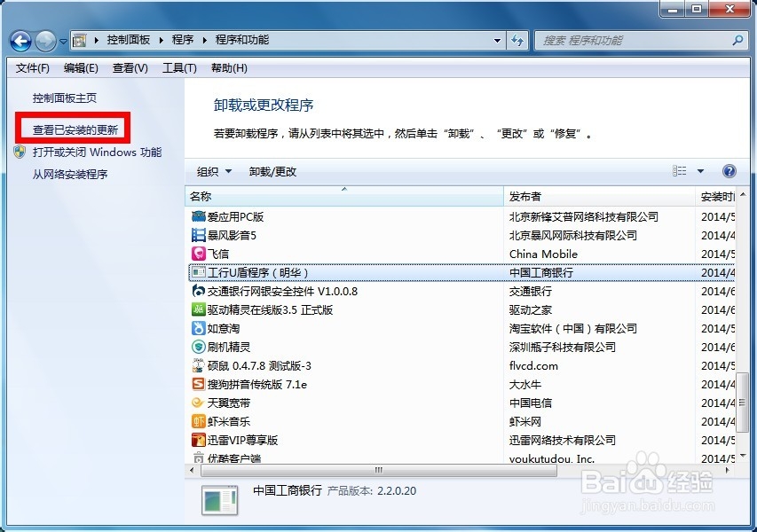Click the 卸载/更改 toolbar button
Image resolution: width=757 pixels, height=532 pixels.
[272, 171]
